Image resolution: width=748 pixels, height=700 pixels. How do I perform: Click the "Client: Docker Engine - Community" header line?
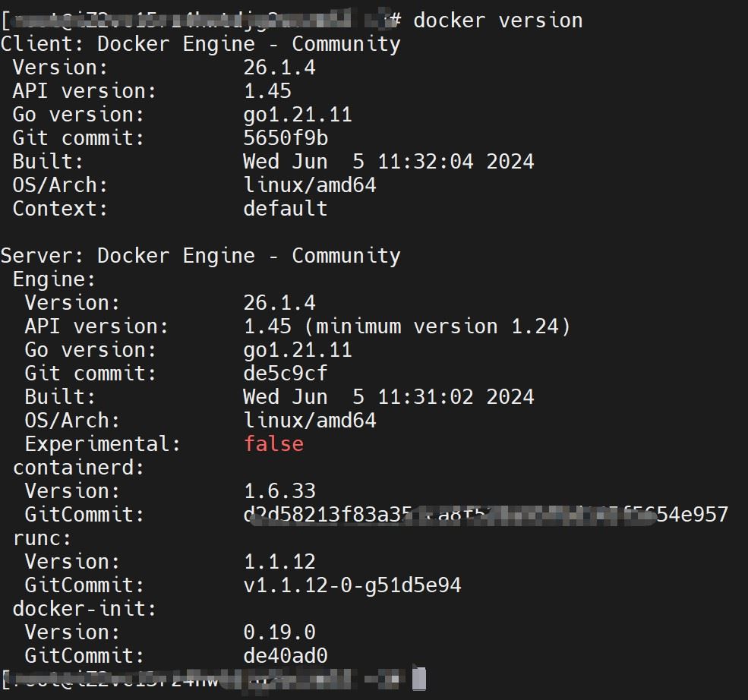coord(200,43)
